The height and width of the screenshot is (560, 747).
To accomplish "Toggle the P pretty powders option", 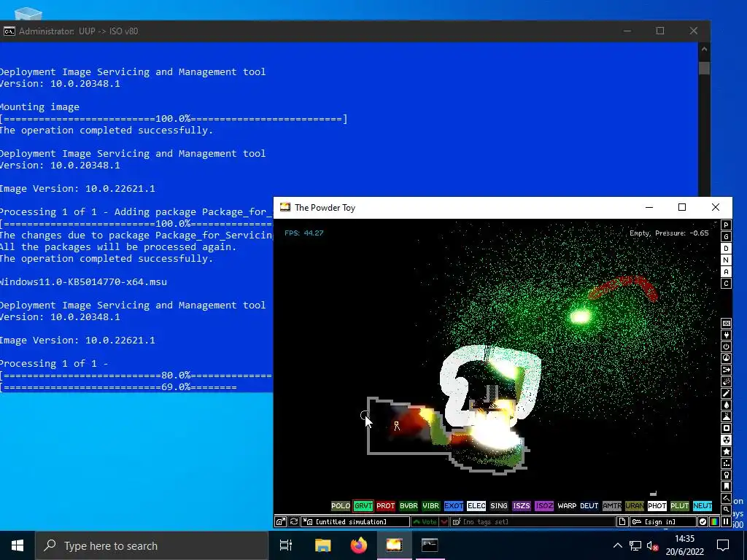I will coord(726,225).
